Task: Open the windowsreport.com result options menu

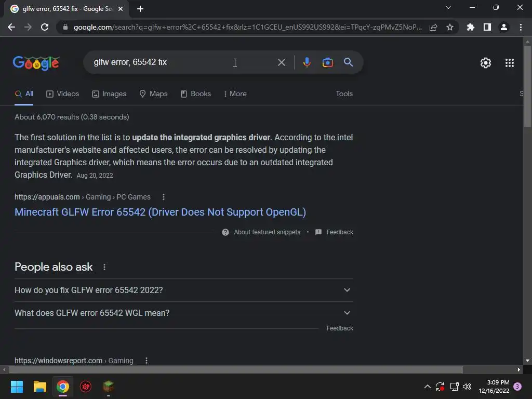Action: 146,361
